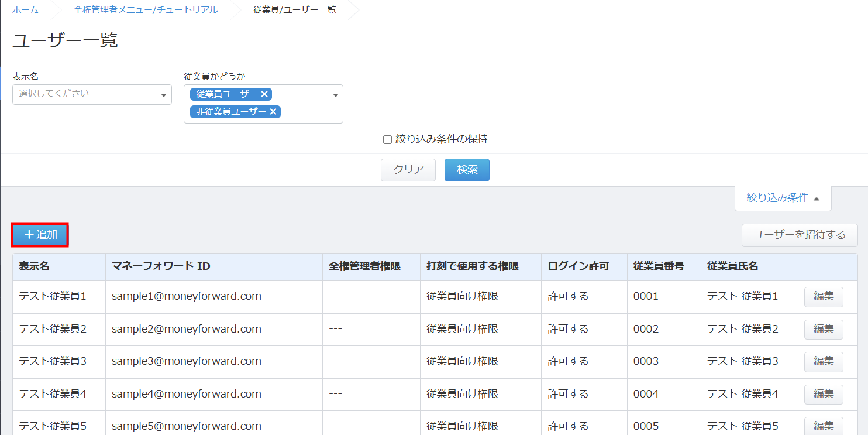This screenshot has height=435, width=868.
Task: Click the 検索 button
Action: click(x=467, y=170)
